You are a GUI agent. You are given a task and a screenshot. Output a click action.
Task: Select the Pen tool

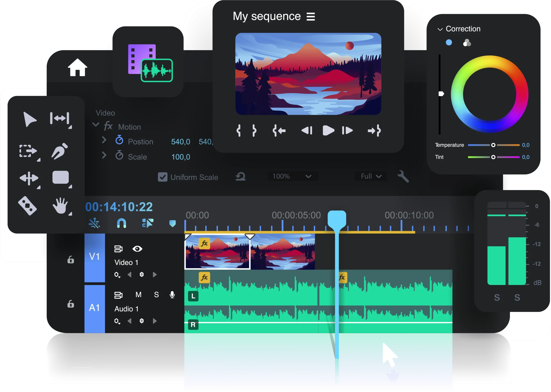[59, 151]
